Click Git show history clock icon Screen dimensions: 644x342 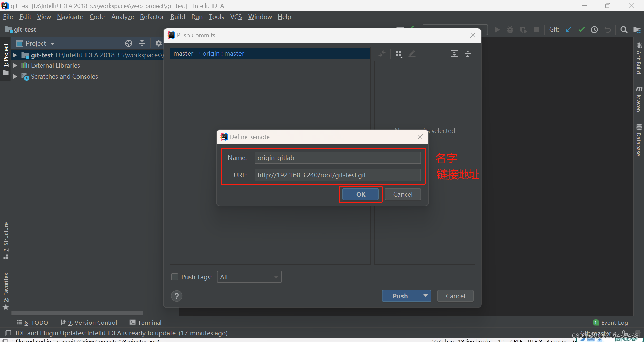[594, 30]
